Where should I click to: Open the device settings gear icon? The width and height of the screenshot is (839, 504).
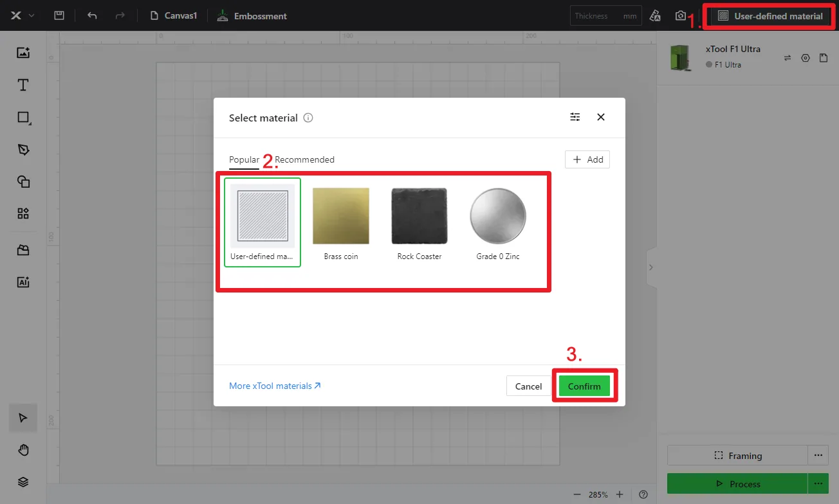(x=806, y=58)
